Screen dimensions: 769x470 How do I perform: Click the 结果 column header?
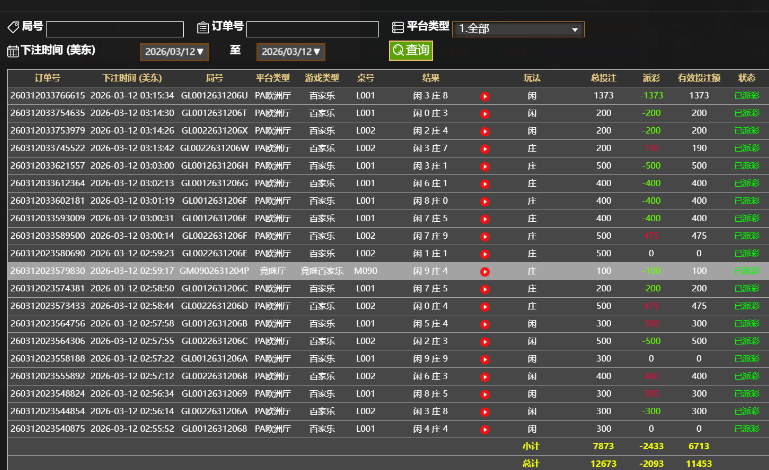pyautogui.click(x=431, y=78)
